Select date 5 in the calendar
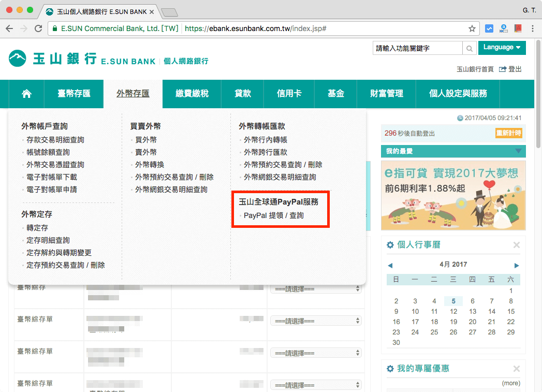The height and width of the screenshot is (392, 542). (453, 301)
